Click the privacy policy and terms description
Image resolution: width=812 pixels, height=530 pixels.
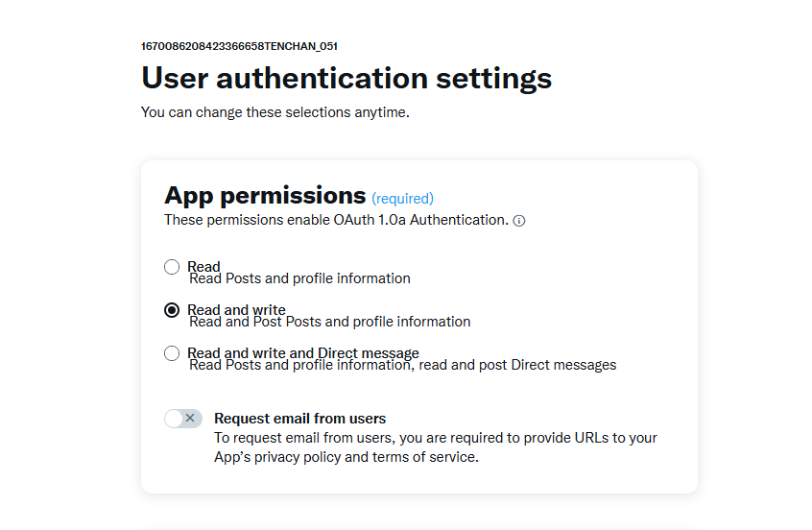(435, 447)
